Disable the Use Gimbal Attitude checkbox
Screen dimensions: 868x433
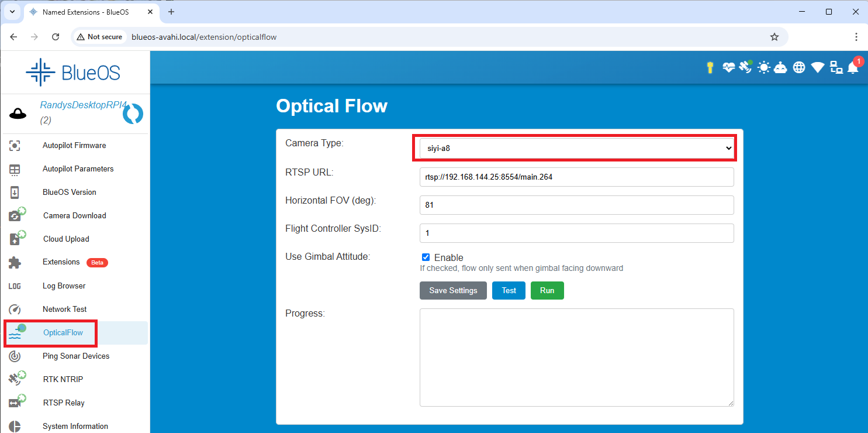point(426,257)
